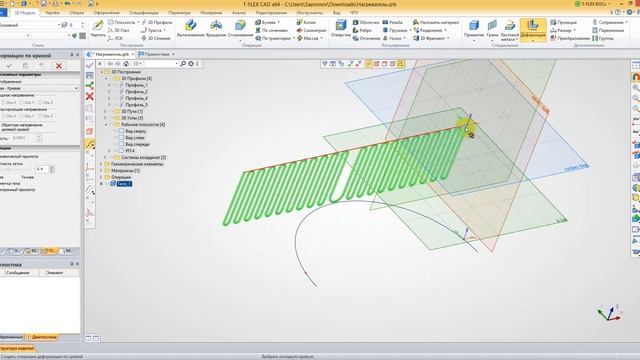Click the Отсечение (Cut) tool
This screenshot has width=640, height=360.
coord(366,38)
